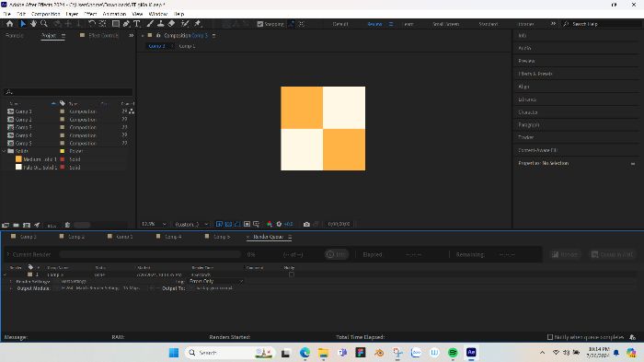The width and height of the screenshot is (644, 362).
Task: Click the Render button
Action: click(x=565, y=254)
